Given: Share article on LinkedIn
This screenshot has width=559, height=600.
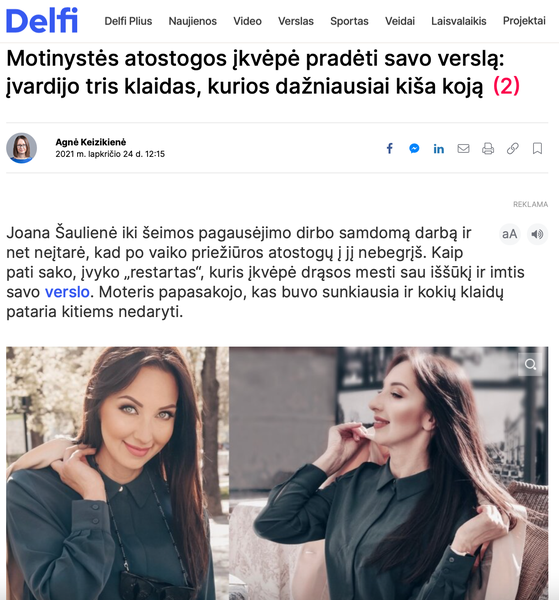Looking at the screenshot, I should point(439,148).
